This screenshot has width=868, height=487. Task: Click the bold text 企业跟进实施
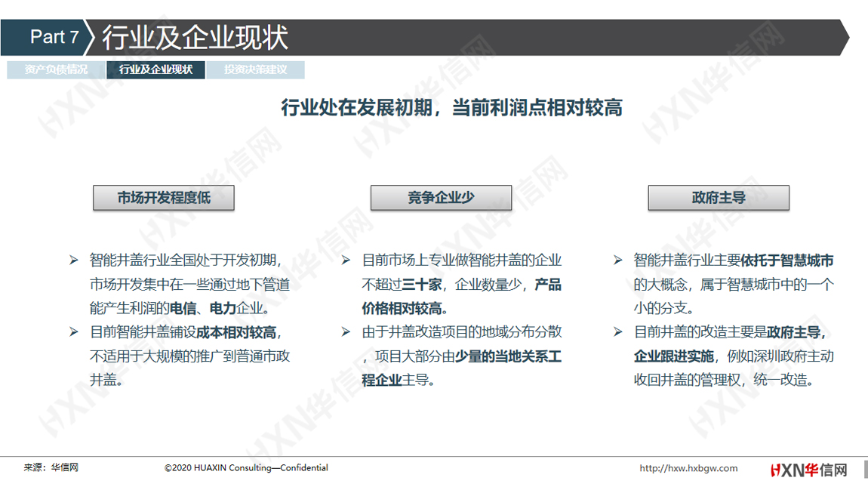tap(674, 356)
